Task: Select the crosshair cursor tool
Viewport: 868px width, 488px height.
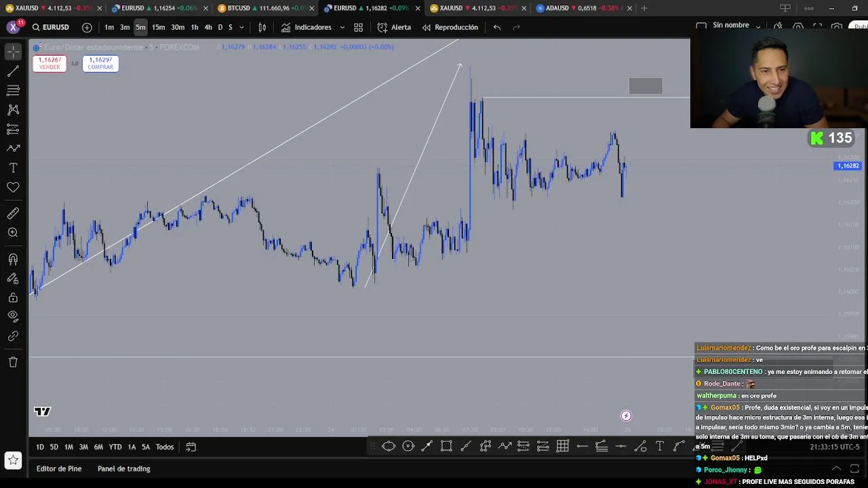Action: click(13, 52)
